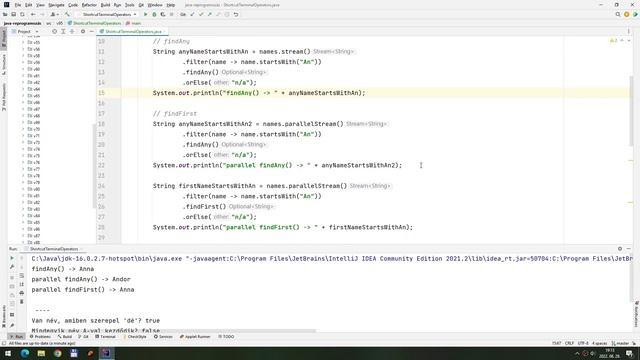The image size is (640, 360).
Task: Open editor tabs more options menu
Action: pyautogui.click(x=629, y=31)
